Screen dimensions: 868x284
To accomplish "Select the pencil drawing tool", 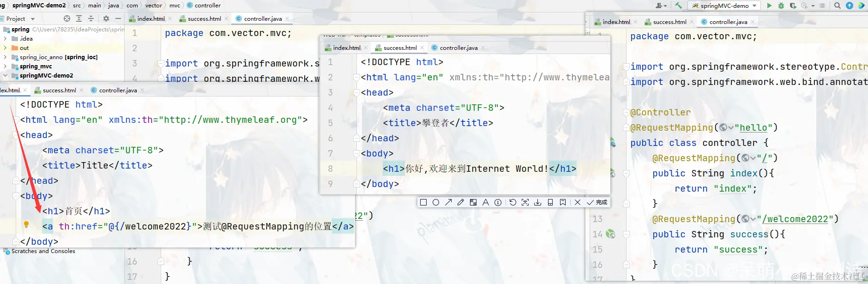I will click(461, 202).
